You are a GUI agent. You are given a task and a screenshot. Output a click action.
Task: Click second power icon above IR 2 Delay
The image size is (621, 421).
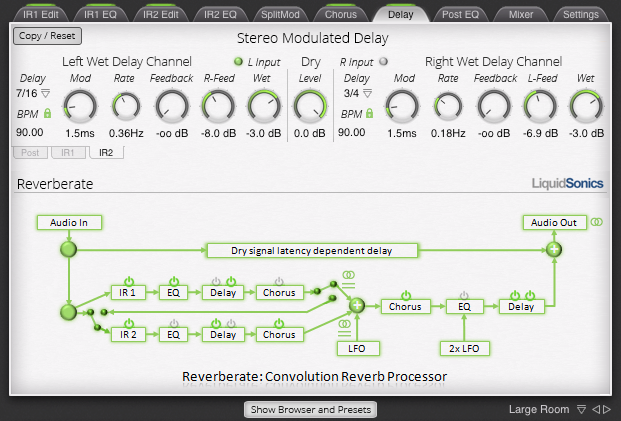[x=231, y=323]
